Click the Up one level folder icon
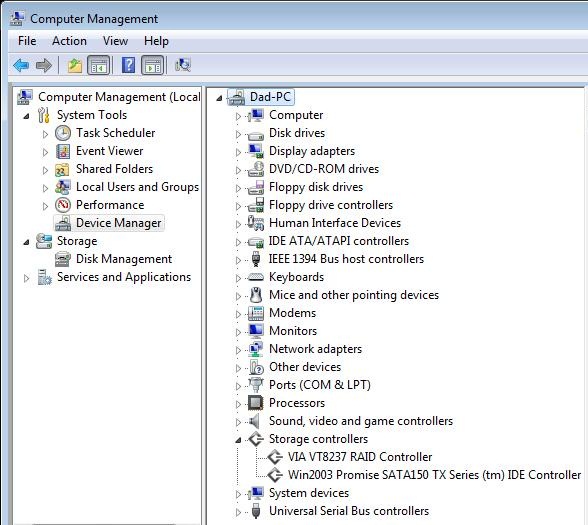The height and width of the screenshot is (525, 588). [x=75, y=65]
